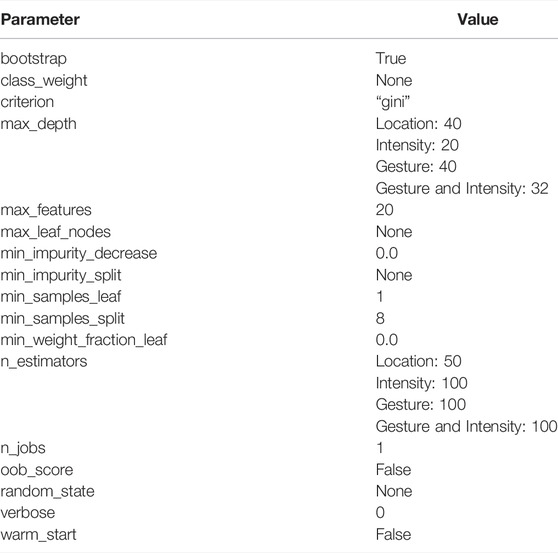This screenshot has height=553, width=558.
Task: Click the max_features parameter name
Action: pyautogui.click(x=46, y=210)
